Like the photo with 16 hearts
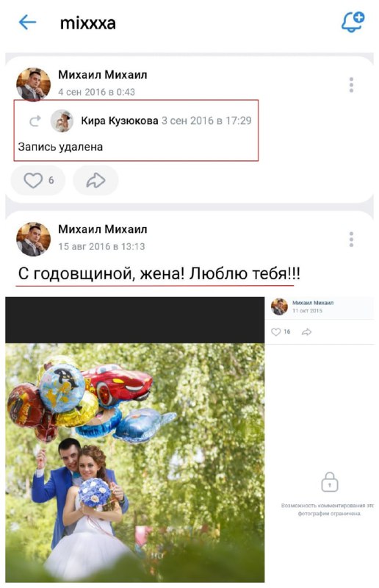The width and height of the screenshot is (379, 588). (281, 332)
